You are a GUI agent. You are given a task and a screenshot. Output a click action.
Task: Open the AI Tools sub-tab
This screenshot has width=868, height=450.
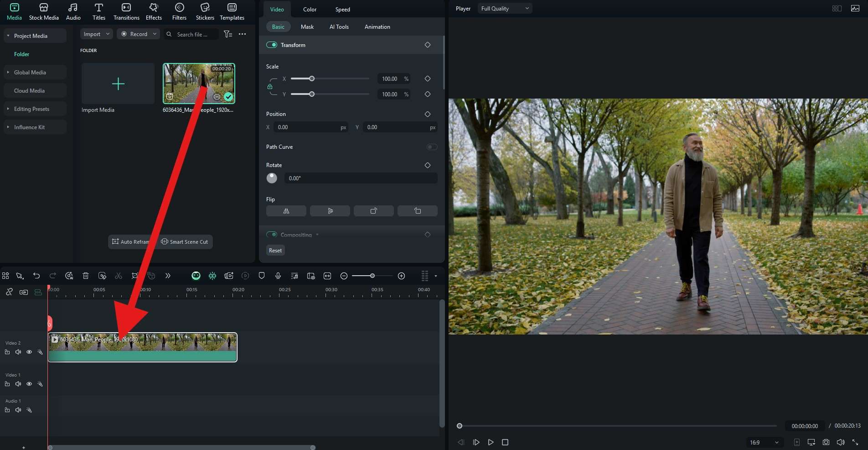click(339, 27)
